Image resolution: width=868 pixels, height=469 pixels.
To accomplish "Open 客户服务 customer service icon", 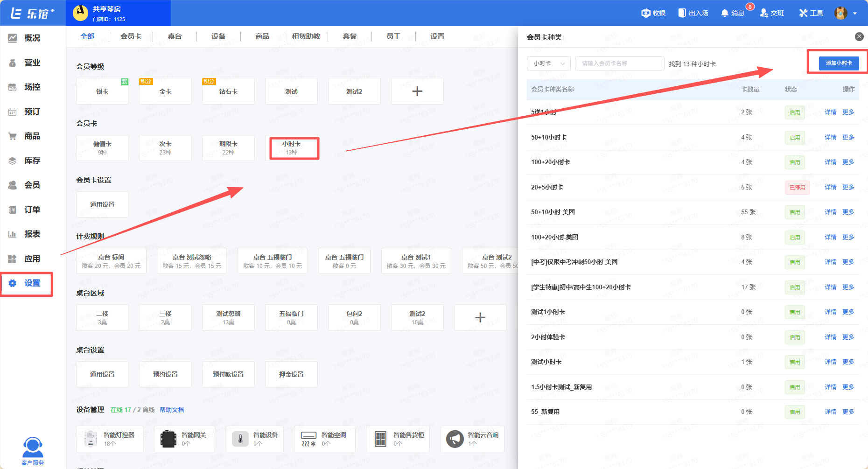I will (x=33, y=448).
